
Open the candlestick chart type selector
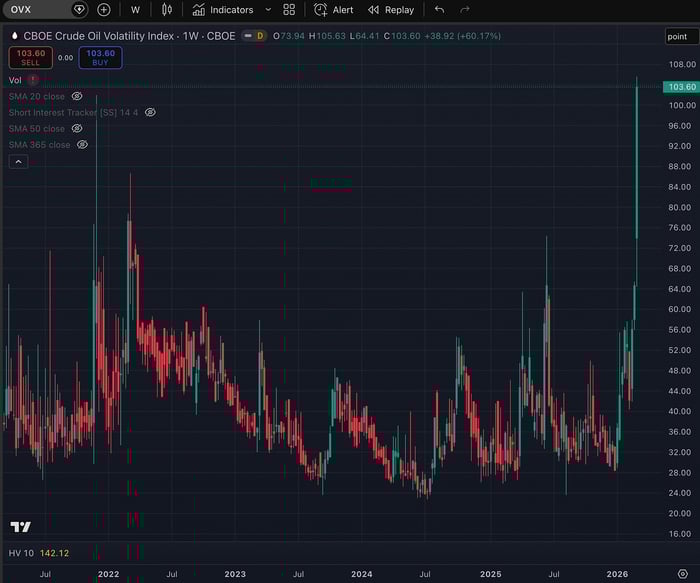click(x=167, y=10)
